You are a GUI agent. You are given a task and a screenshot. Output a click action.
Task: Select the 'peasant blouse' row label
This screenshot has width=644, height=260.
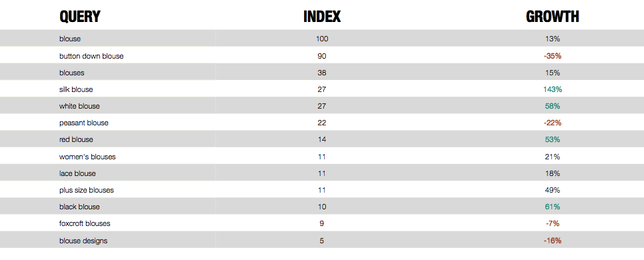tap(84, 123)
